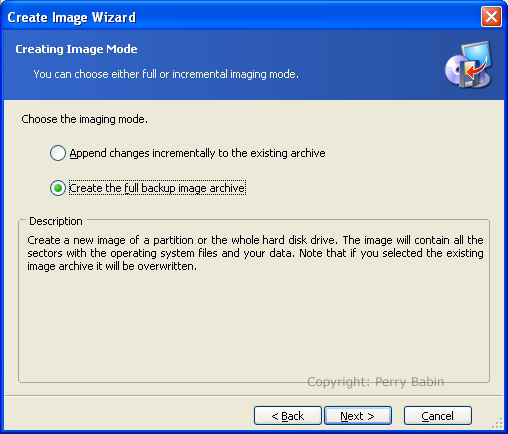Close the Create Image Wizard window

491,16
